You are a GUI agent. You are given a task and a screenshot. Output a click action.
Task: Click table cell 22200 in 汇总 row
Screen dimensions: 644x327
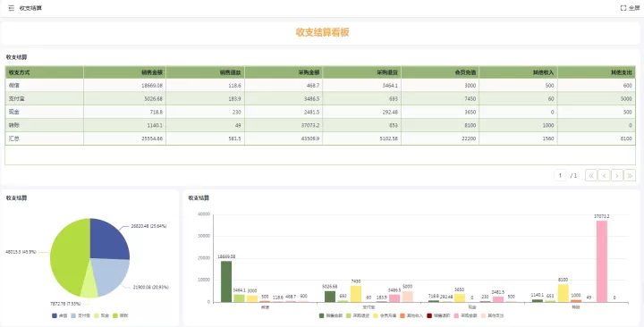[x=440, y=138]
